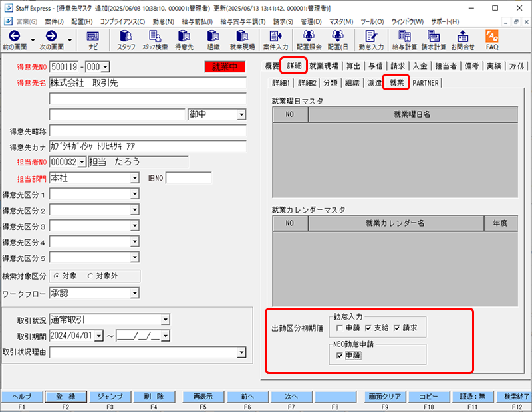Image resolution: width=532 pixels, height=412 pixels.
Task: Open the 組織 organization icon
Action: coord(213,40)
